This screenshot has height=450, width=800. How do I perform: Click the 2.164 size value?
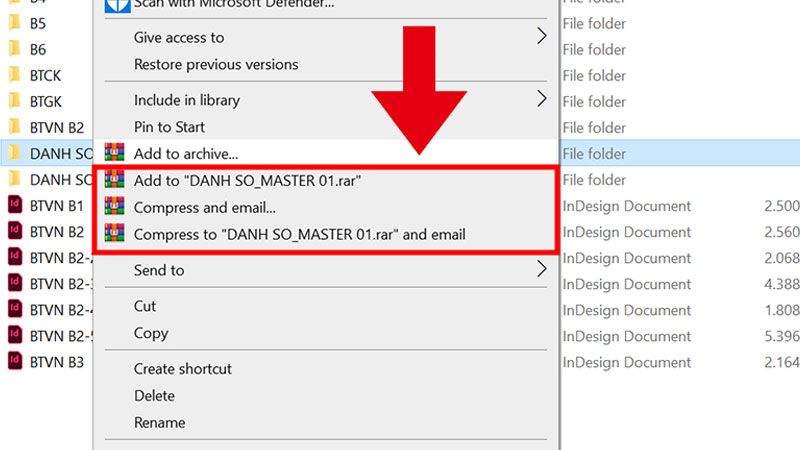pos(782,362)
